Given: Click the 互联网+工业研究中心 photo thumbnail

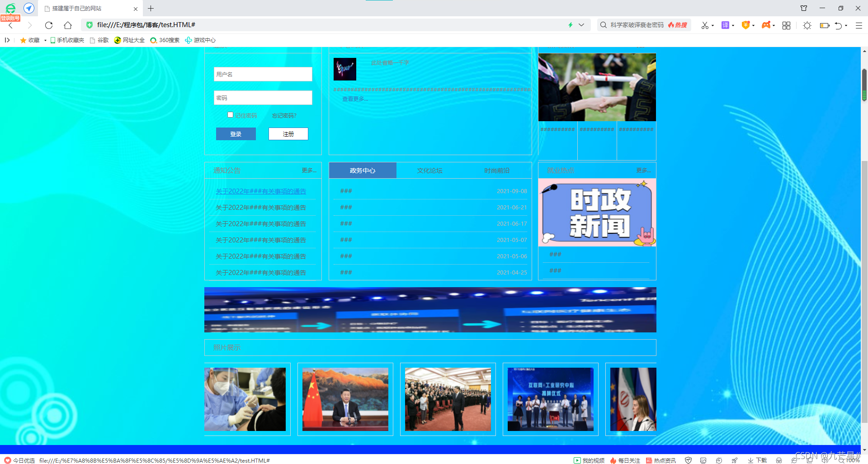Looking at the screenshot, I should tap(551, 399).
